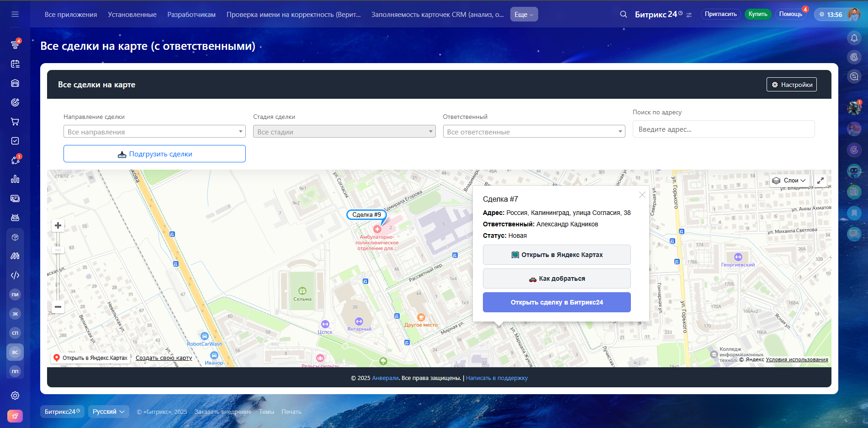The width and height of the screenshot is (868, 428).
Task: Select 'Установленные' in top menu
Action: [x=132, y=15]
